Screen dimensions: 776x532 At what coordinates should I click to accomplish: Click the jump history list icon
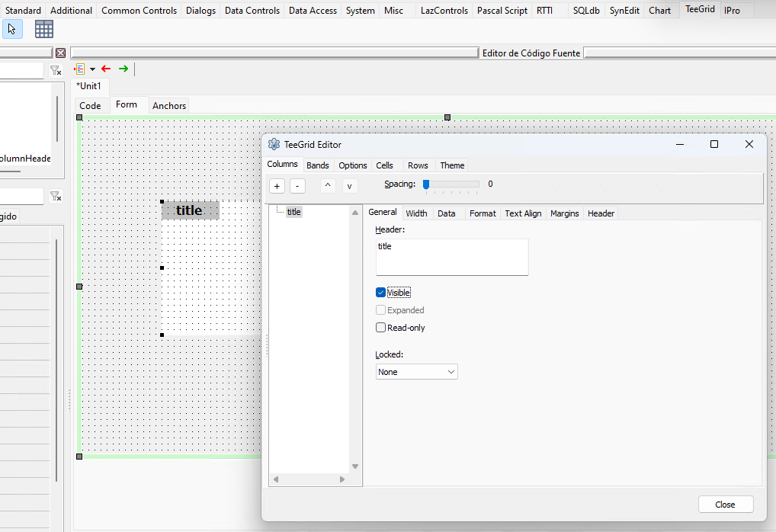[79, 69]
